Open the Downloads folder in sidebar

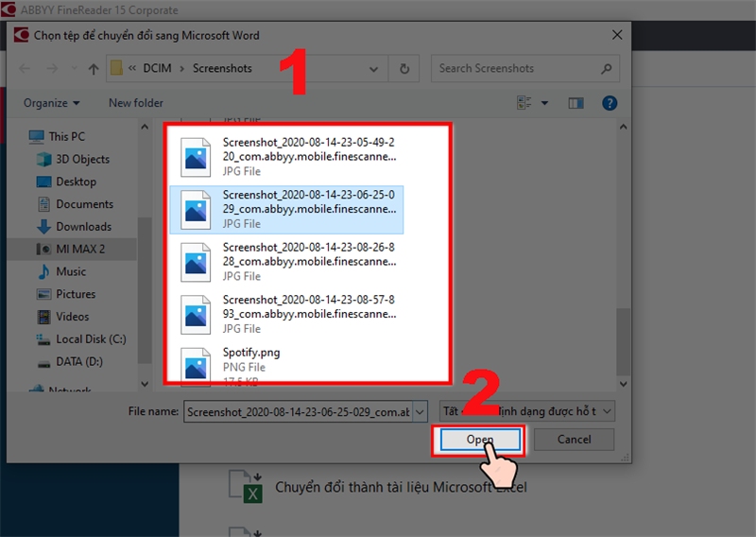pyautogui.click(x=83, y=226)
